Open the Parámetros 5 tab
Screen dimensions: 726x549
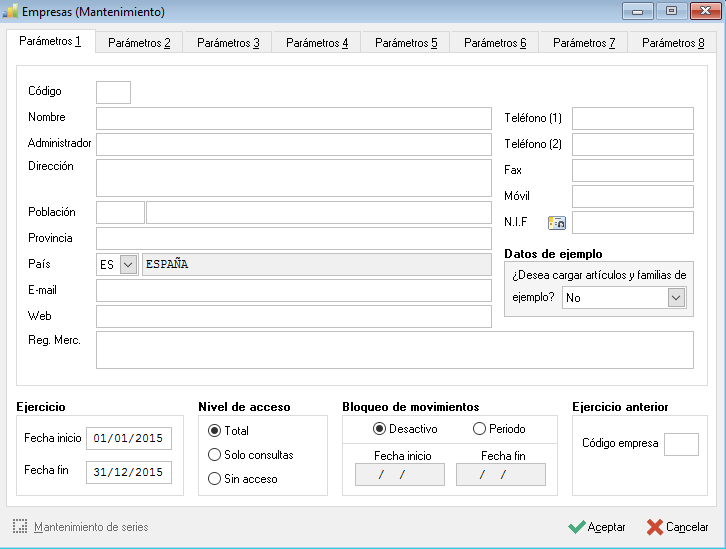(x=406, y=43)
